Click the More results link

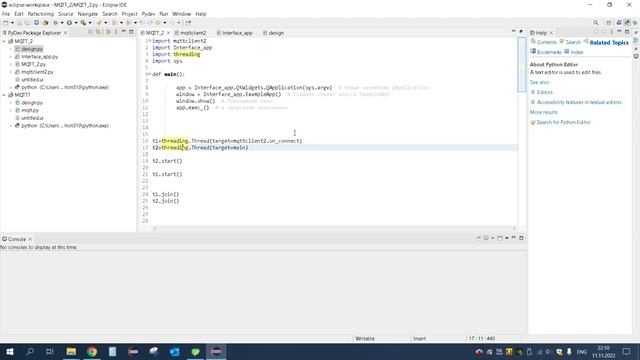[x=544, y=112]
